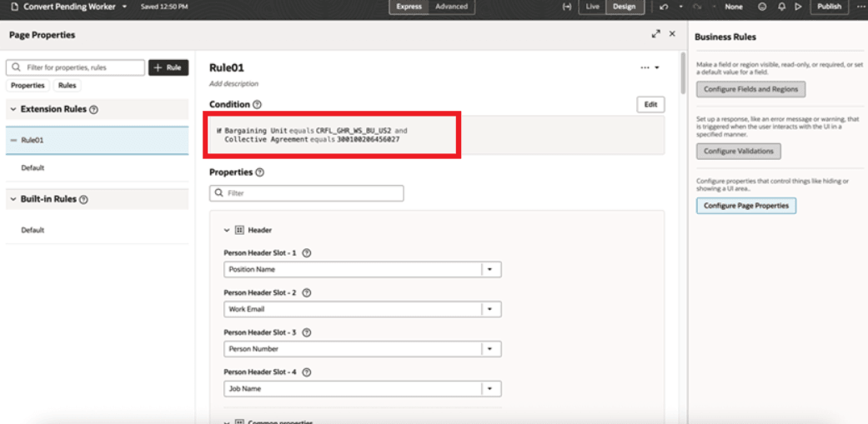Open help for Person Header Slot - 1
The height and width of the screenshot is (424, 868).
pos(307,253)
